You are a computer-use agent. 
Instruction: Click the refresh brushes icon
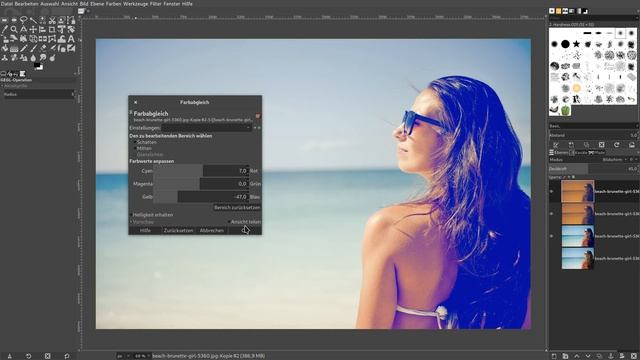coord(616,144)
